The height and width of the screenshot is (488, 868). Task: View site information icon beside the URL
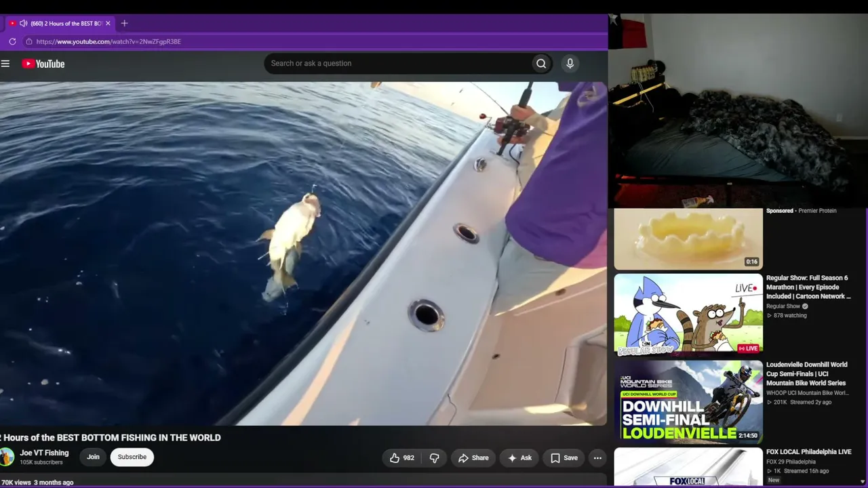click(x=28, y=41)
